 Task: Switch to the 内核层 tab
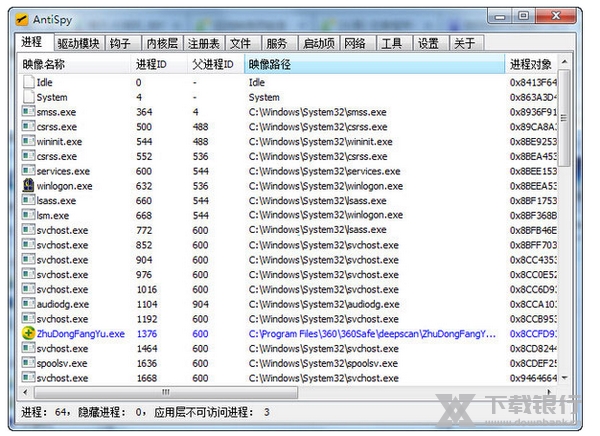pos(163,43)
